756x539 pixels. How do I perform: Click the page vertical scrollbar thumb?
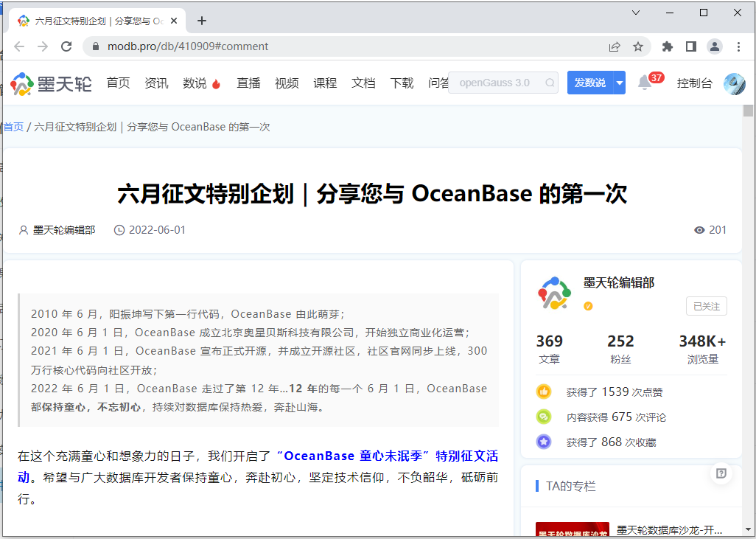(748, 111)
